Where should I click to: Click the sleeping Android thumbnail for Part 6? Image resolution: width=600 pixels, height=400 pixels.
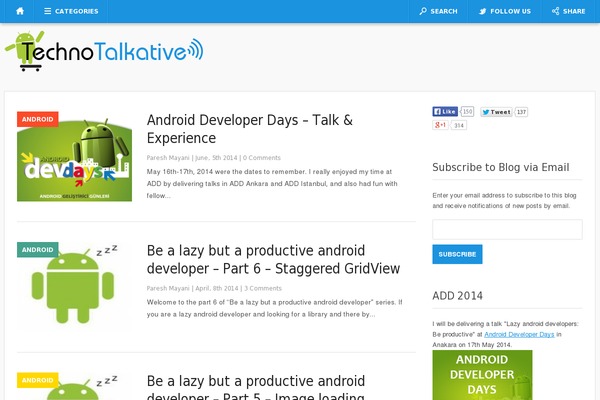pyautogui.click(x=74, y=287)
